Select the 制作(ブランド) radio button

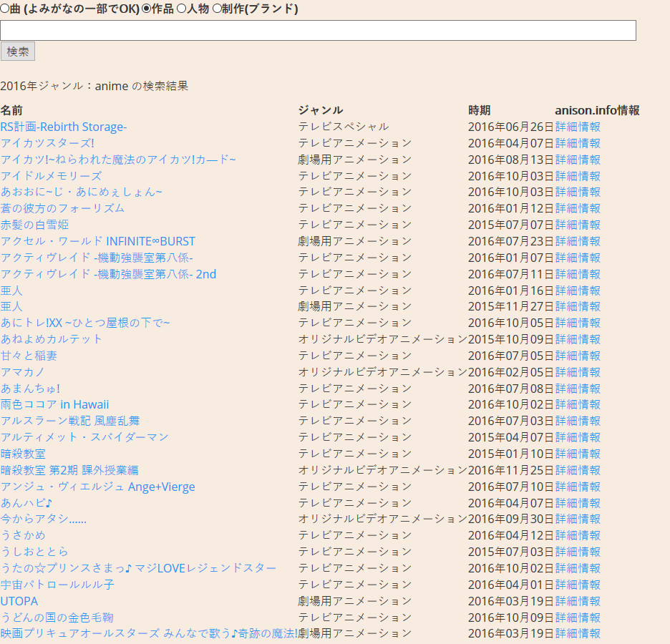(217, 9)
